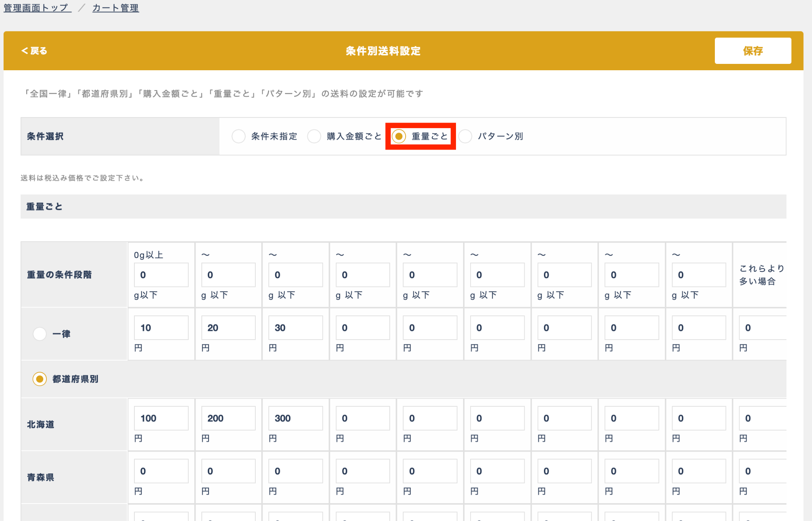Viewport: 812px width, 521px height.
Task: Click the 北海道 price field showing 300
Action: [295, 418]
